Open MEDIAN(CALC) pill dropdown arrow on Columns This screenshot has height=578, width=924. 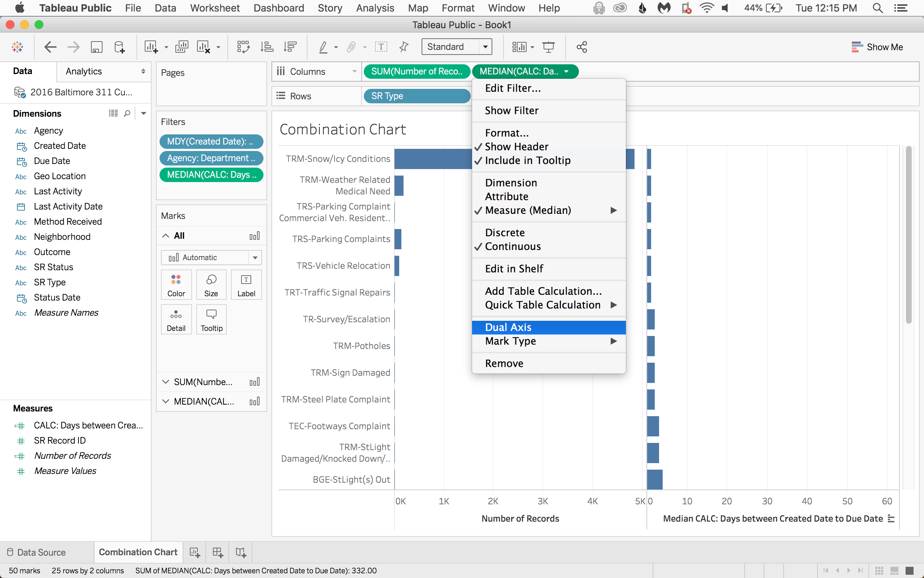pyautogui.click(x=567, y=72)
